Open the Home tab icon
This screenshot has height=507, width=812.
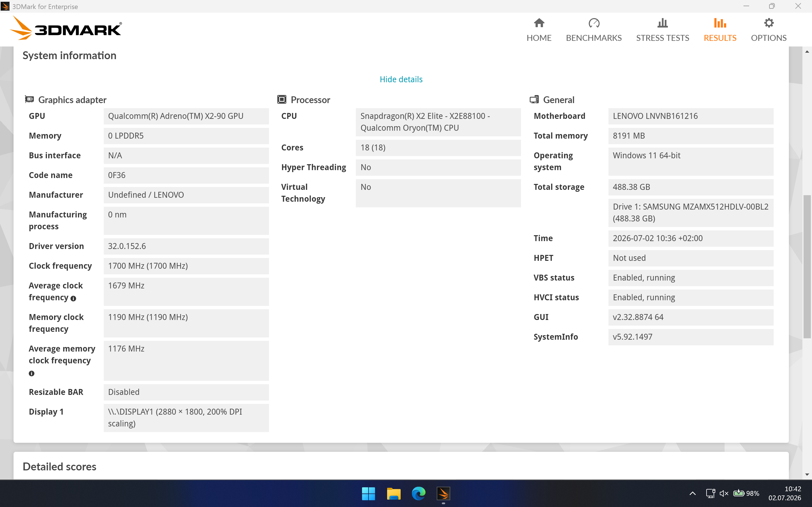coord(539,23)
